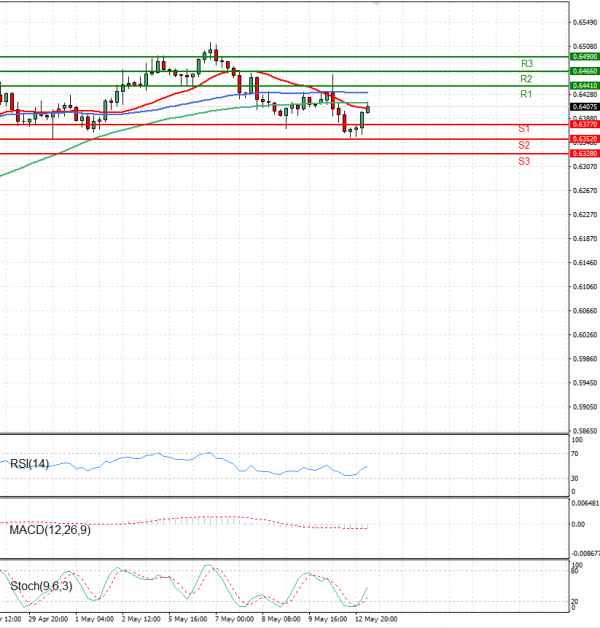Click the 0.64410 green price tag
Screen dimensions: 600x628
click(x=584, y=87)
